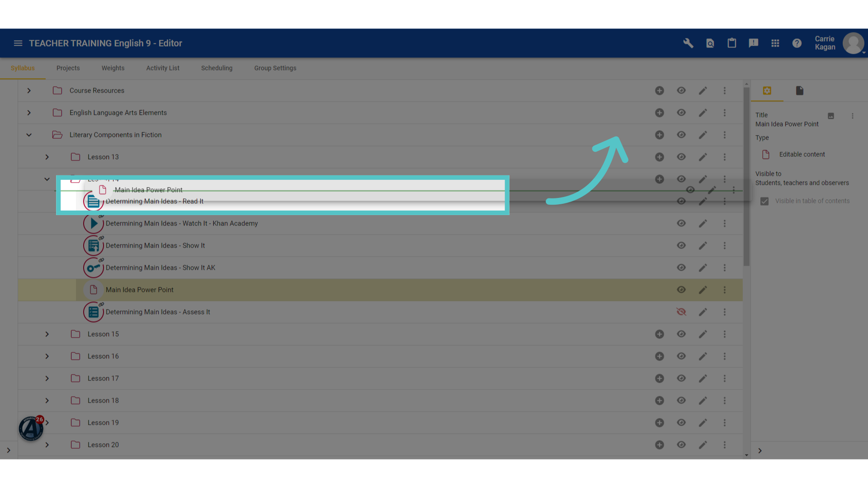Add item to Course Resources folder
Viewport: 868px width, 488px height.
pos(660,91)
